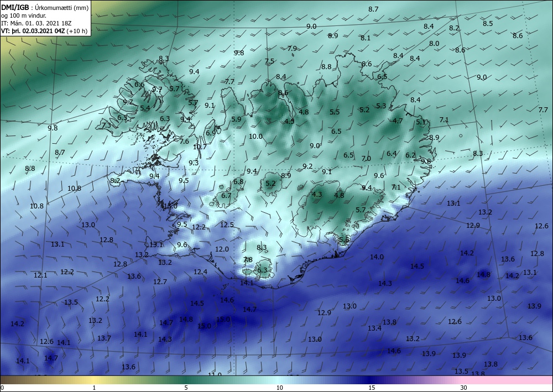Click the 'VT: þri. 02.03.2021 04Z (+10 h)' line
This screenshot has height=392, width=553.
pyautogui.click(x=44, y=30)
